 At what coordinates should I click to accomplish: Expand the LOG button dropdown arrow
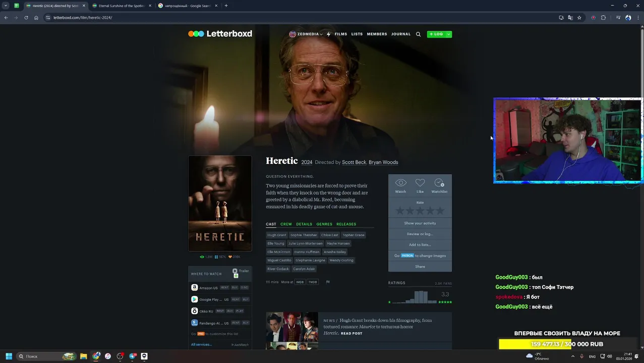448,34
